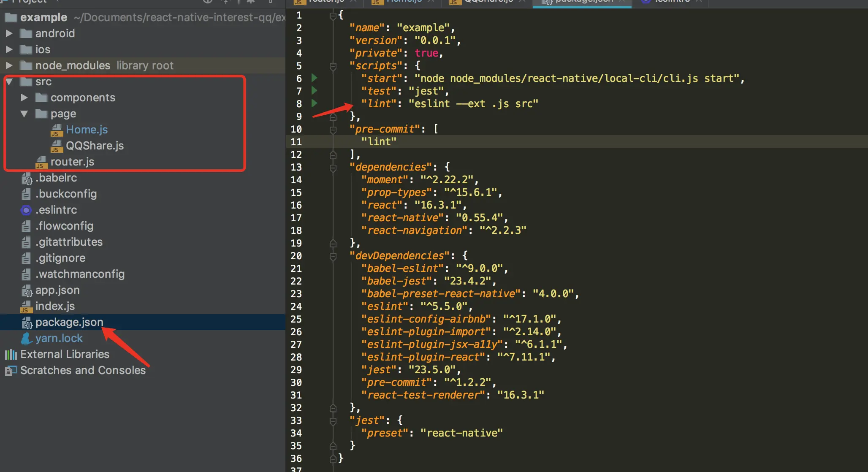Fold the "dependencies" block in the gutter
Image resolution: width=868 pixels, height=472 pixels.
coord(333,168)
